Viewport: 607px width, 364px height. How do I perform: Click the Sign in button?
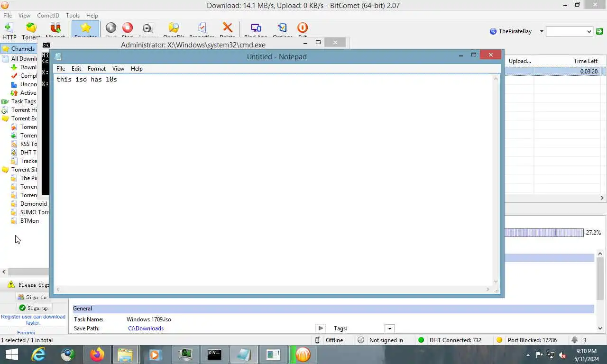32,297
